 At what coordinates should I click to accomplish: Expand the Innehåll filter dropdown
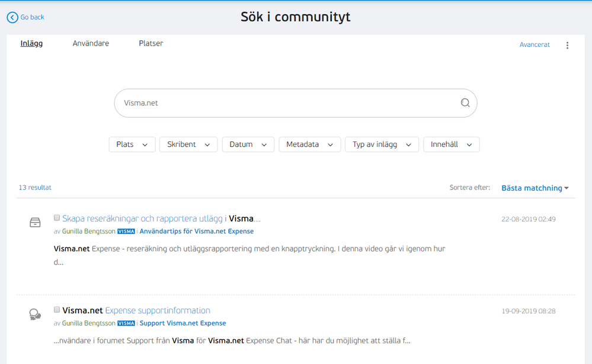[x=451, y=144]
